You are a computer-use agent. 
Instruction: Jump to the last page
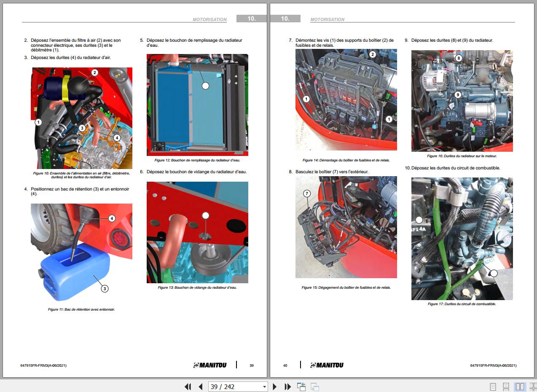pos(288,387)
